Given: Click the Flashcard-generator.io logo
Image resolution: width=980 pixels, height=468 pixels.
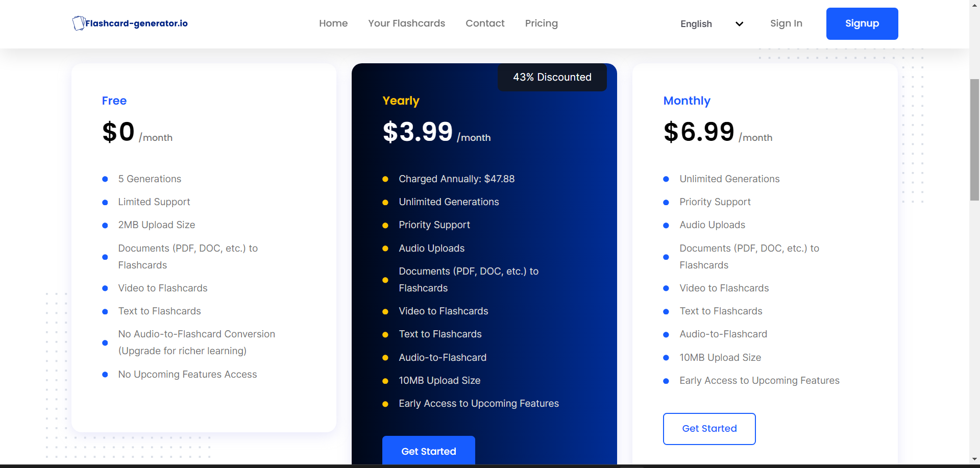Looking at the screenshot, I should click(x=130, y=23).
